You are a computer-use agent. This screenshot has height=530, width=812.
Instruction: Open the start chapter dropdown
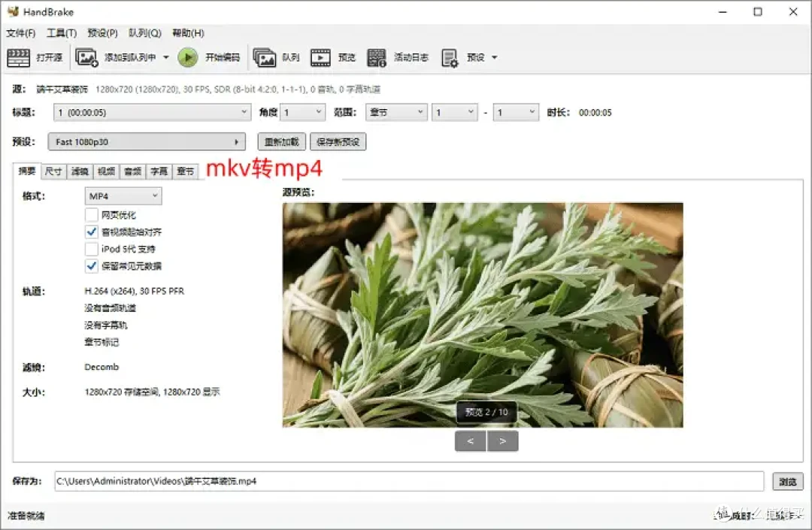455,112
